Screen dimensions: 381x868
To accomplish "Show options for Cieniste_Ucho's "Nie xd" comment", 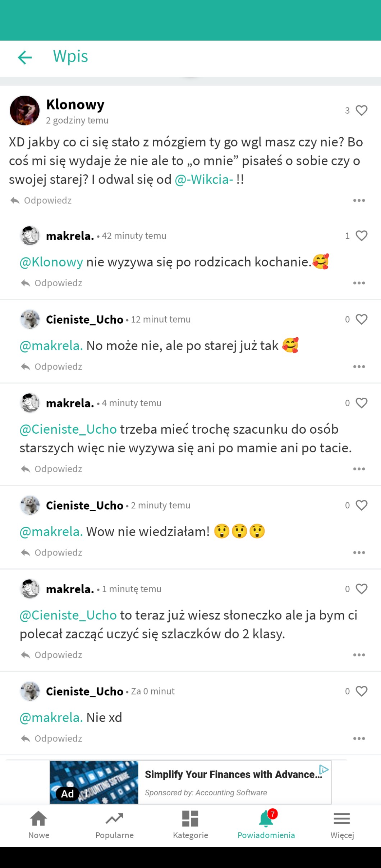I will (x=359, y=739).
